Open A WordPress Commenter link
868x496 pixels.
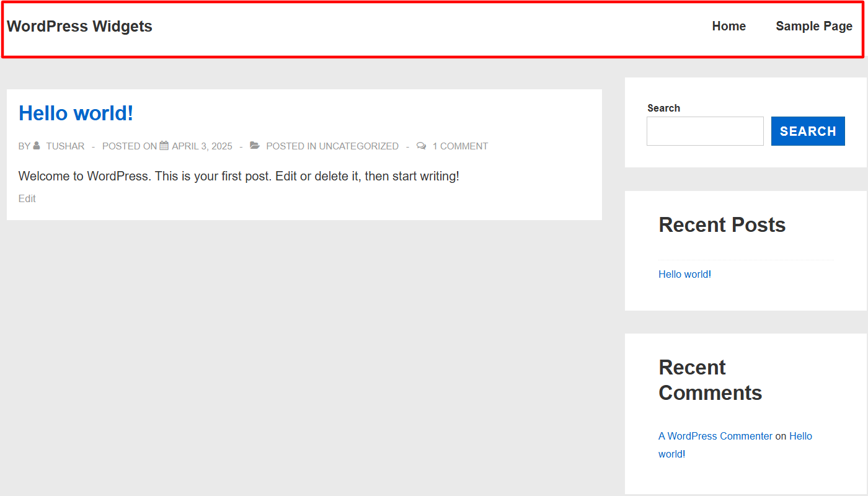pyautogui.click(x=715, y=436)
